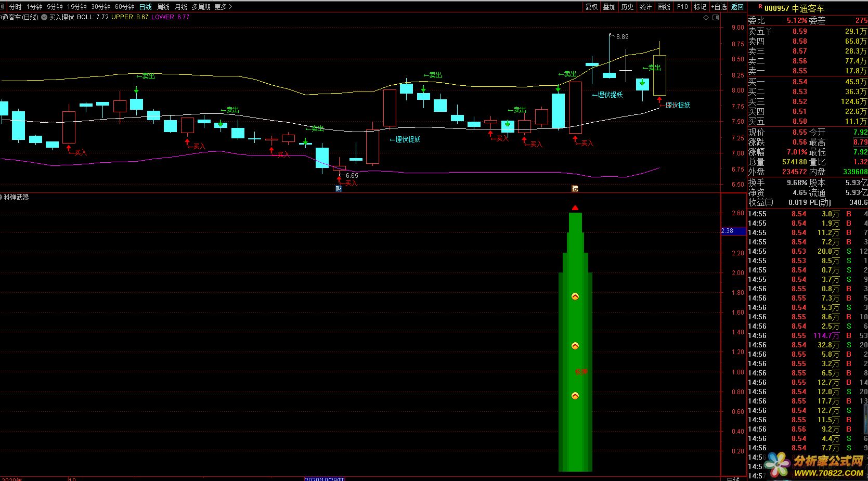Click the blue 2.38 value marker

pyautogui.click(x=733, y=231)
